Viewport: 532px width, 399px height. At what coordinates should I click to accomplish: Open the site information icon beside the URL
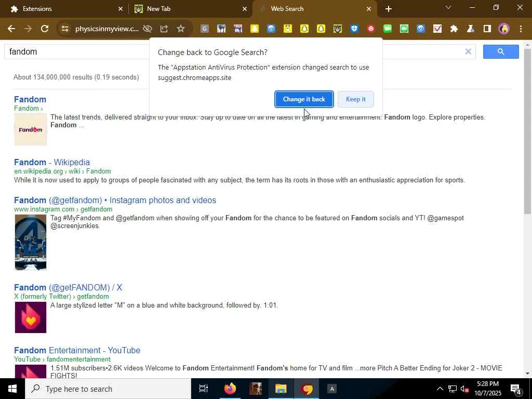point(64,29)
